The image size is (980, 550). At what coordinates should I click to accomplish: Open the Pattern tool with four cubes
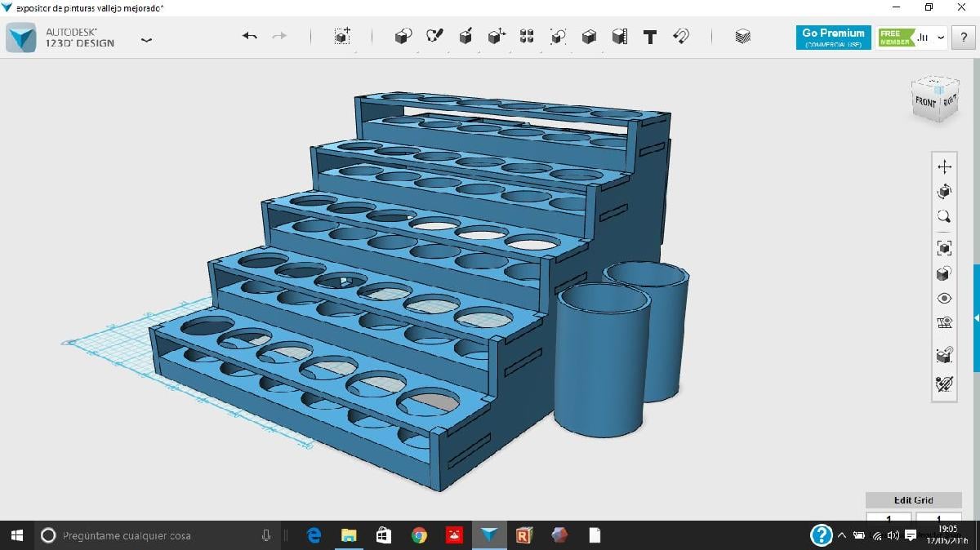[x=527, y=37]
